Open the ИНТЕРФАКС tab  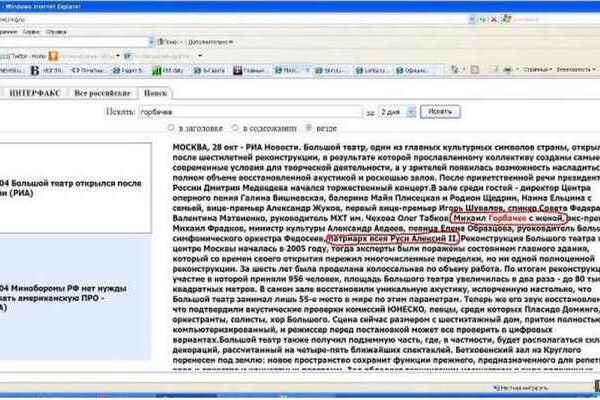[34, 93]
